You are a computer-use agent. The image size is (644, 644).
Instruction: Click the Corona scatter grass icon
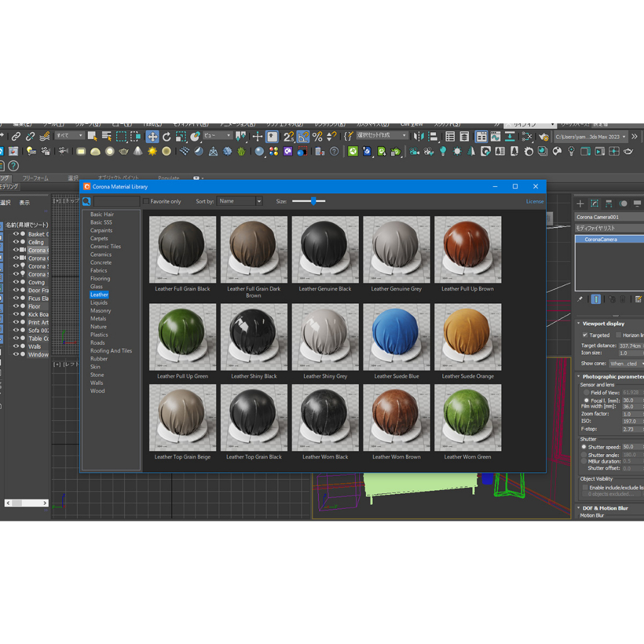click(241, 152)
